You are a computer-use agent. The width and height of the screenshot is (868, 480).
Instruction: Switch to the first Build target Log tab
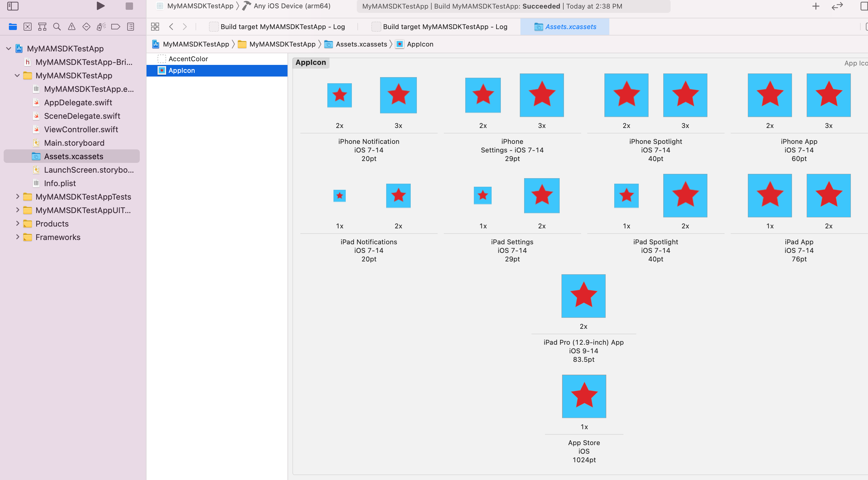[x=282, y=27]
